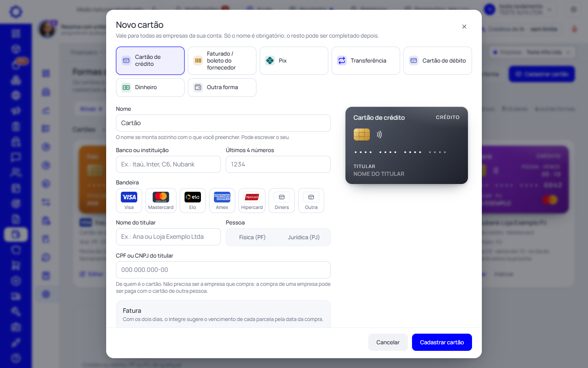Click the Nome field containing Cartão
This screenshot has width=588, height=368.
[x=223, y=123]
